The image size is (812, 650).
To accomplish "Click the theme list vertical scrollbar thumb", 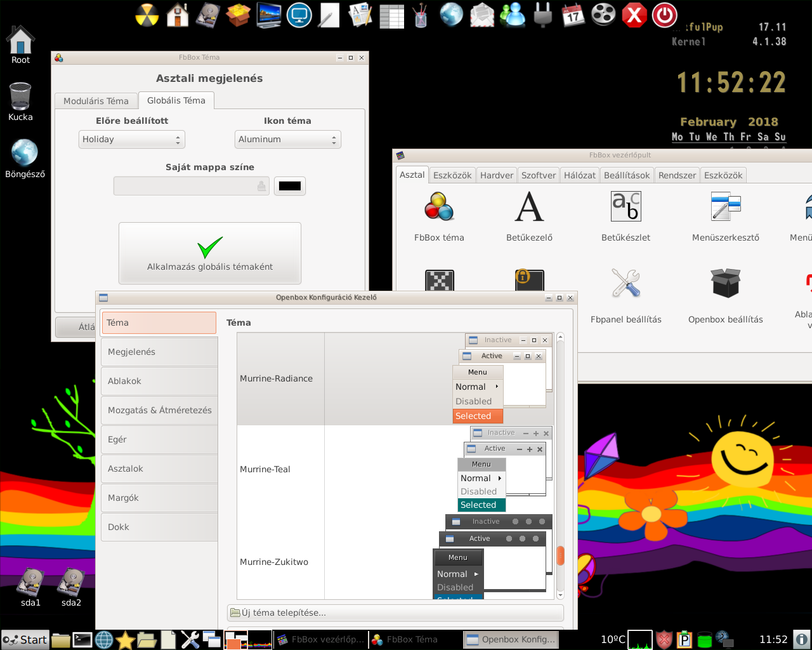I will [560, 555].
